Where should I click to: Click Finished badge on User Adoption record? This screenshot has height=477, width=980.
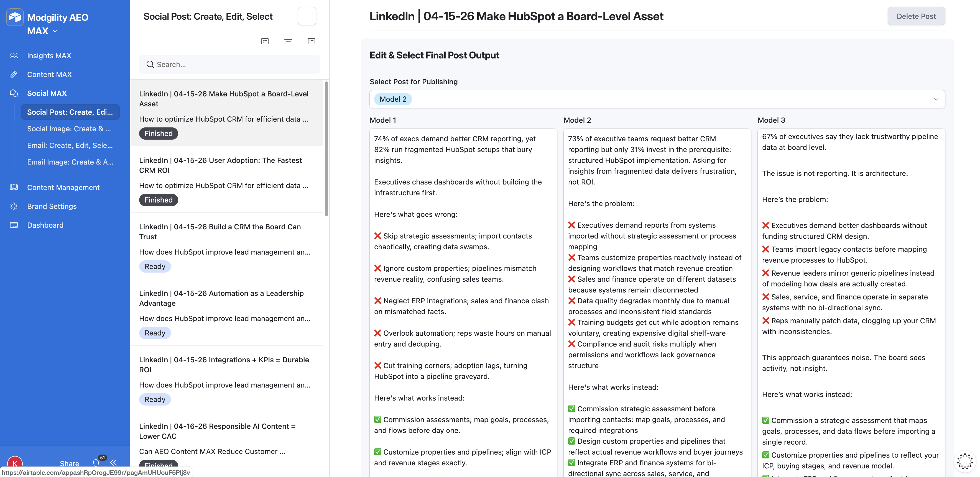[159, 200]
